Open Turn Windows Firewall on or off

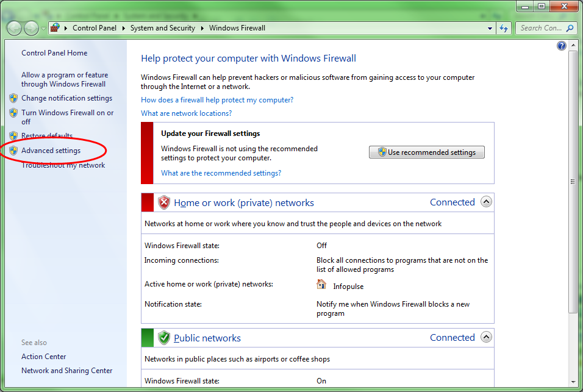(x=67, y=117)
